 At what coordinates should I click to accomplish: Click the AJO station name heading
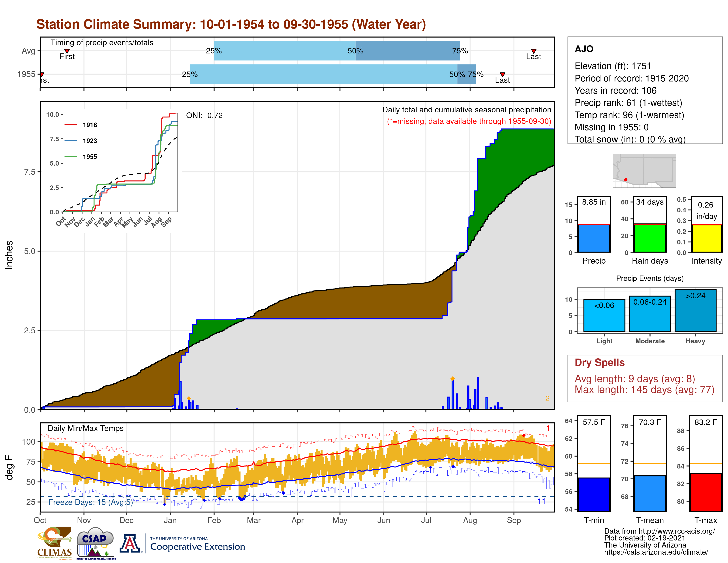pyautogui.click(x=584, y=49)
